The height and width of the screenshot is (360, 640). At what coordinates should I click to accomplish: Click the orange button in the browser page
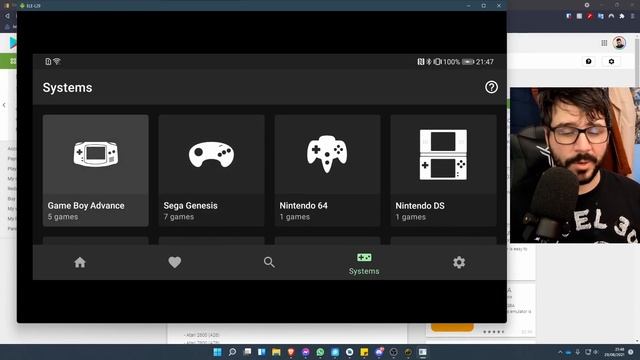(x=452, y=327)
